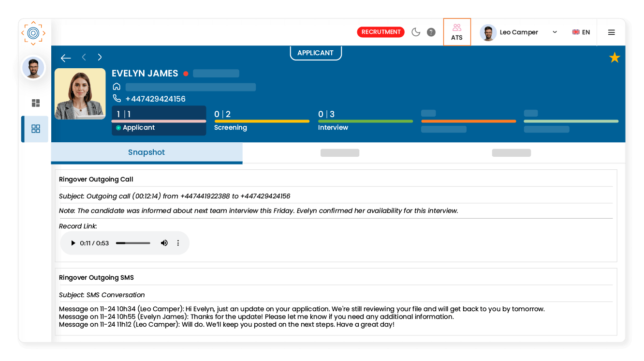
Task: Open the audio player options kebab menu
Action: (x=178, y=243)
